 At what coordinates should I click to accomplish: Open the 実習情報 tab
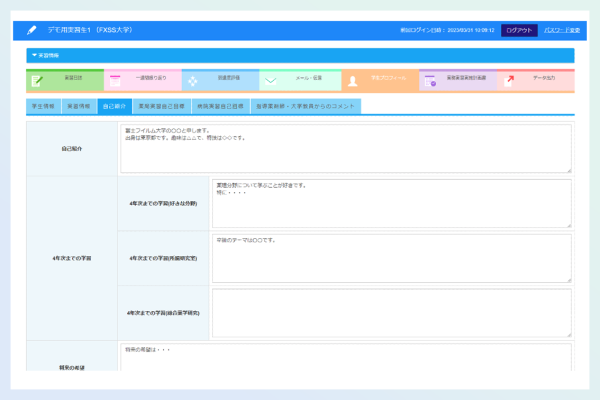click(x=79, y=105)
